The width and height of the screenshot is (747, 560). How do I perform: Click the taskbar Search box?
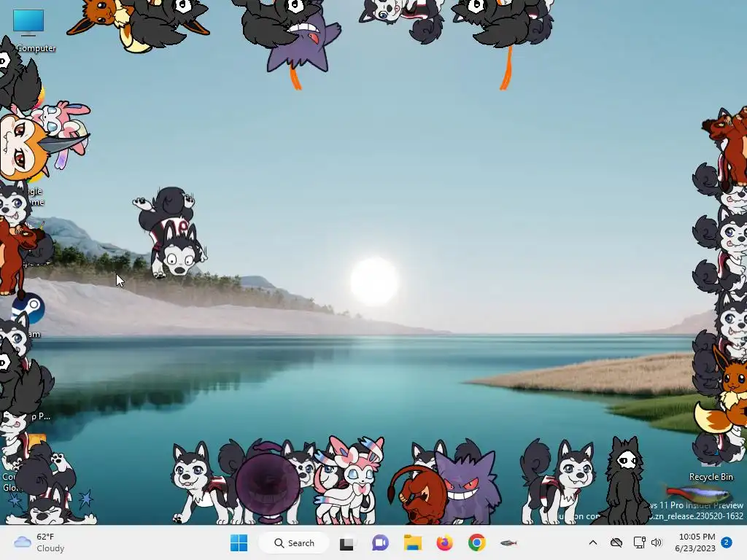tap(294, 542)
